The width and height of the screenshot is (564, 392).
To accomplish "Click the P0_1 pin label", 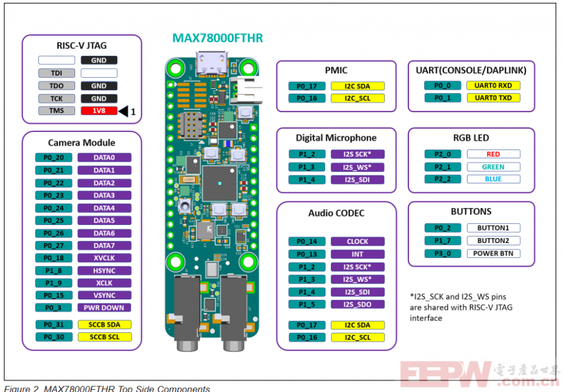I will pyautogui.click(x=442, y=98).
